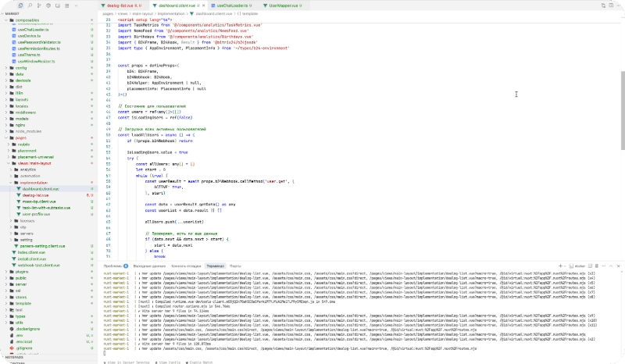
Task: Collapse the pages folder
Action: (x=20, y=137)
